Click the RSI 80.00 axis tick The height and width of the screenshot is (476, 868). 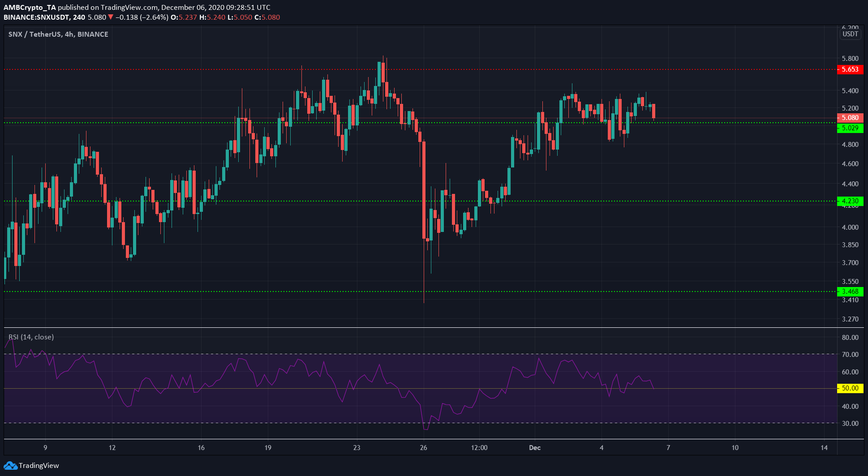(850, 338)
